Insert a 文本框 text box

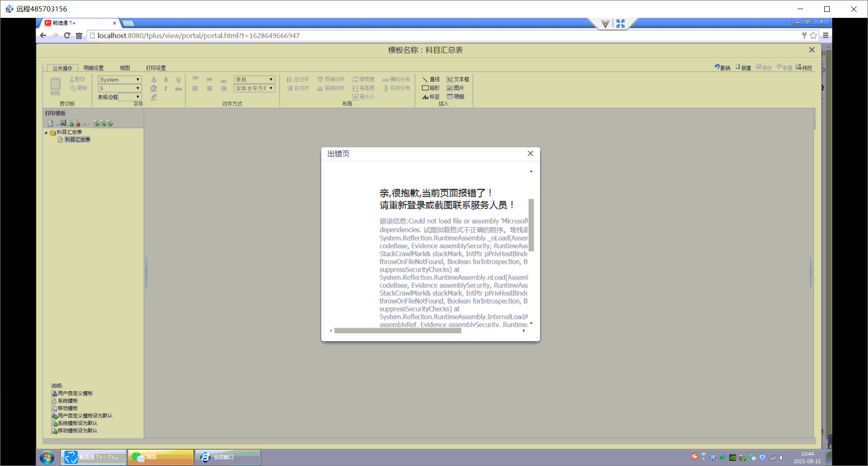(x=458, y=79)
